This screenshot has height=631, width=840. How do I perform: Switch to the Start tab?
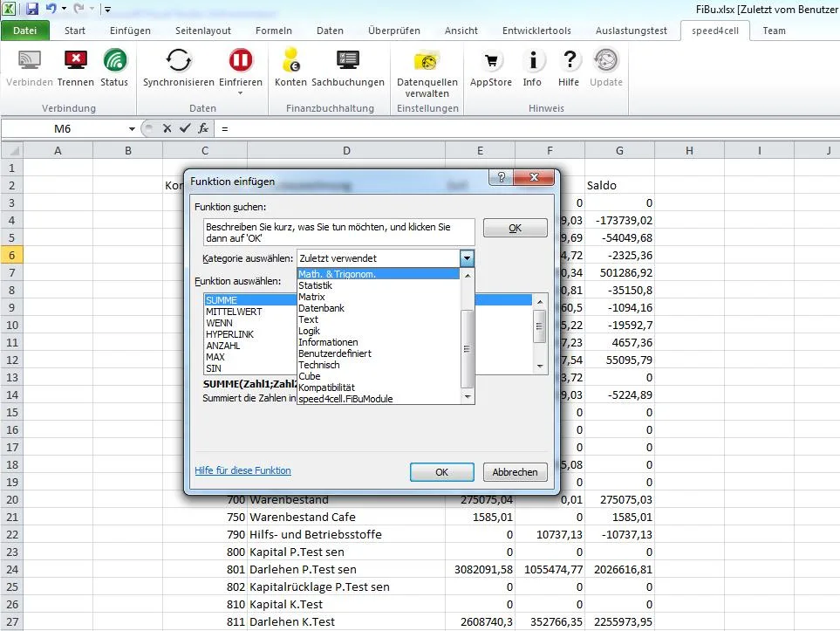[75, 31]
